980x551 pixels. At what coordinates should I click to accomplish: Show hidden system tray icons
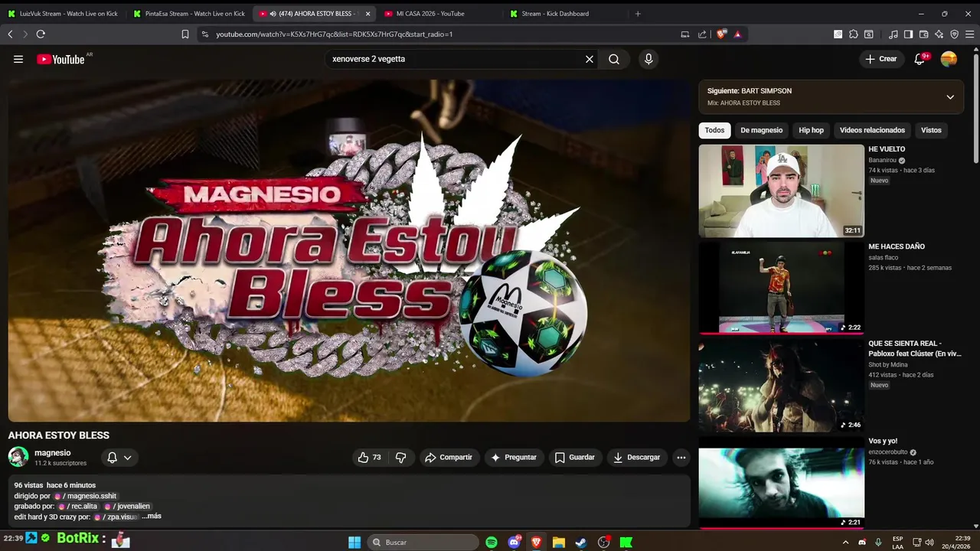tap(845, 542)
